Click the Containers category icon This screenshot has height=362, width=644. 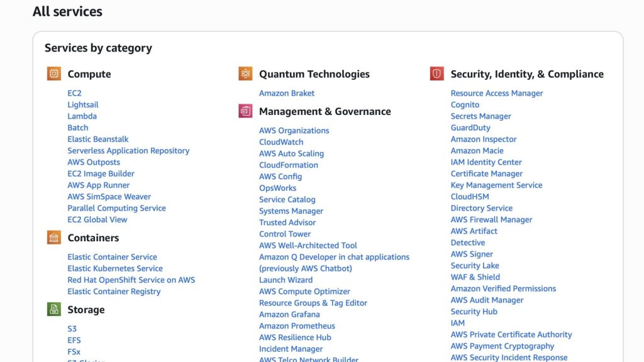(54, 238)
